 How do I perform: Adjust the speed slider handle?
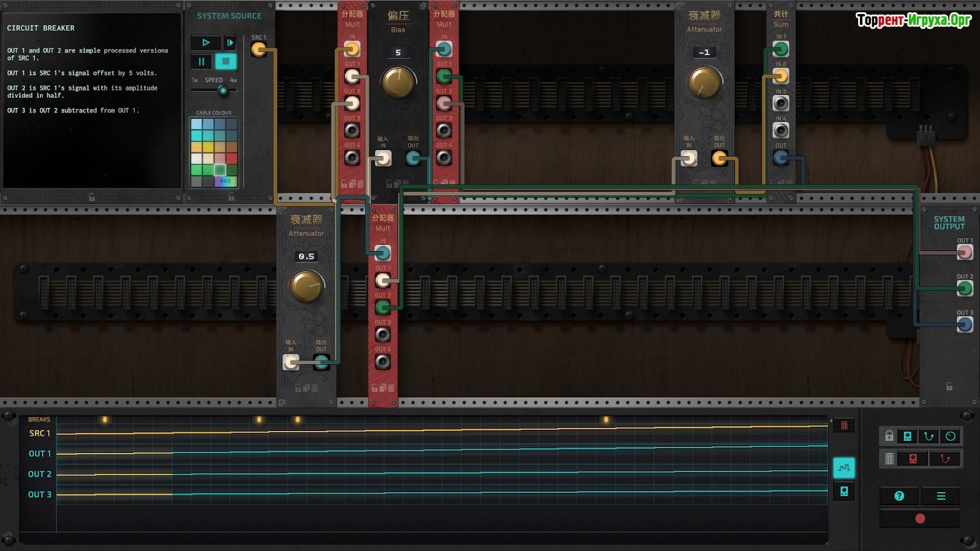click(x=223, y=91)
